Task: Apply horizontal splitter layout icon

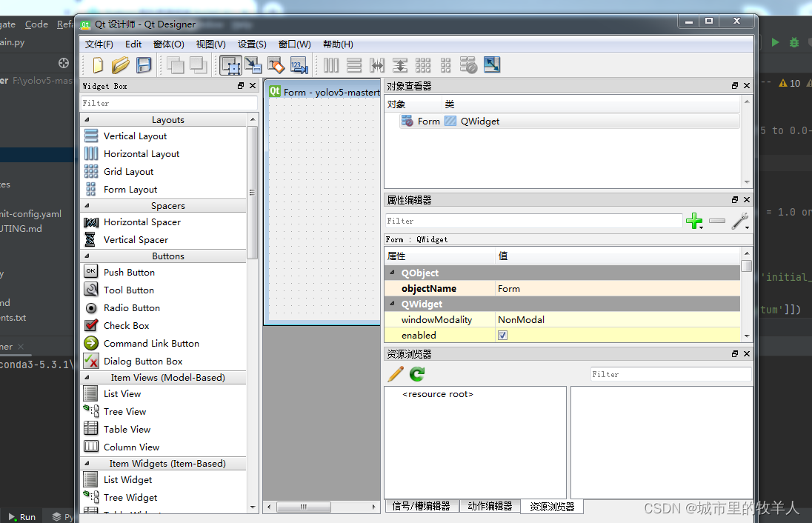Action: [377, 65]
